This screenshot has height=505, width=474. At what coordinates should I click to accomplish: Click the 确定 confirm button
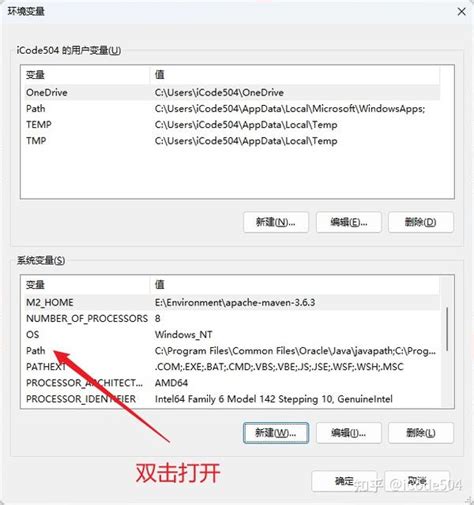(344, 481)
